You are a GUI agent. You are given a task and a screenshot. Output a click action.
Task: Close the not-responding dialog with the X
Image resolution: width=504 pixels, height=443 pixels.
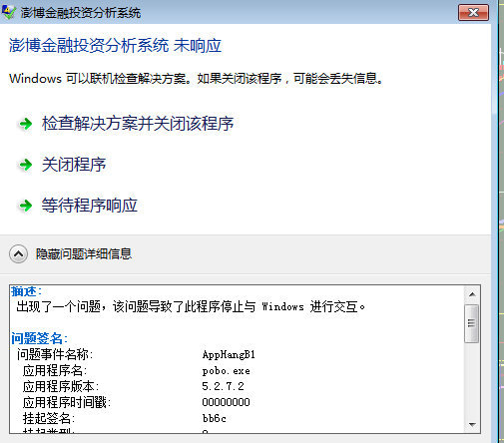[x=473, y=13]
